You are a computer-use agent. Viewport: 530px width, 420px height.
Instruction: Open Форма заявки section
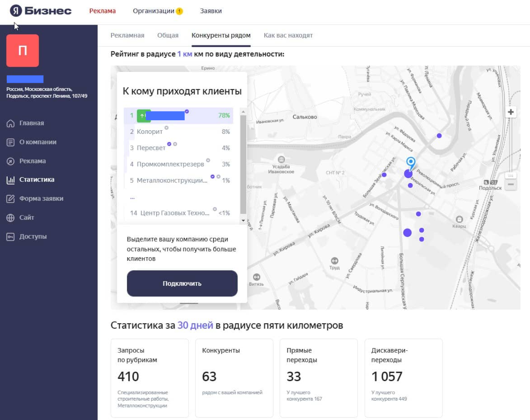coord(41,198)
